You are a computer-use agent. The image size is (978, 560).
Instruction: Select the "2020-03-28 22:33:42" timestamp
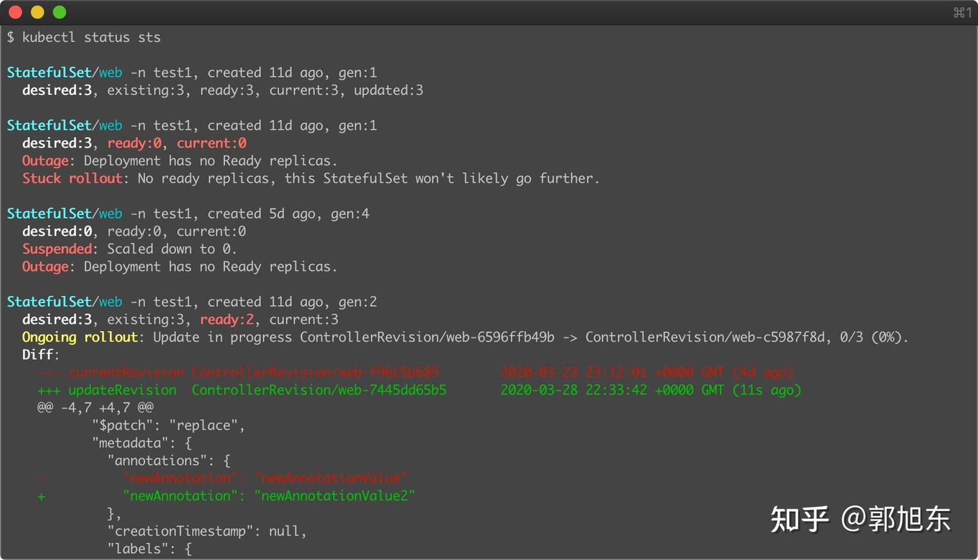(x=573, y=390)
